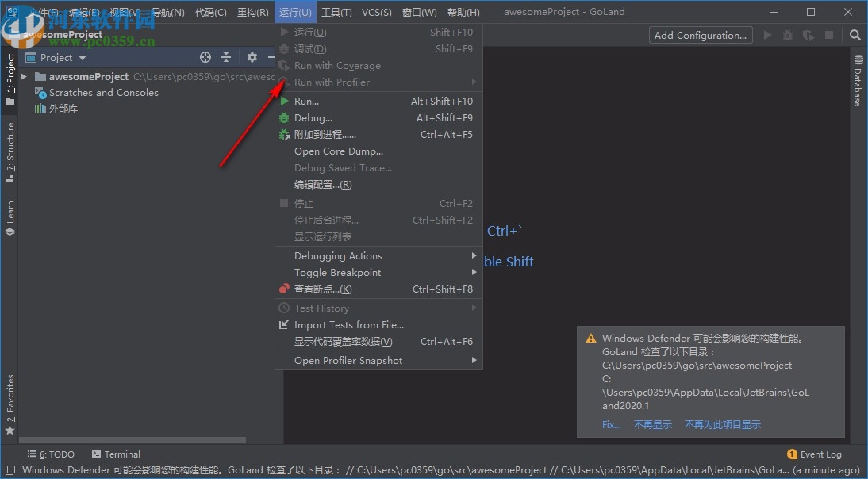Switch to the Terminal tab
This screenshot has width=868, height=479.
116,454
